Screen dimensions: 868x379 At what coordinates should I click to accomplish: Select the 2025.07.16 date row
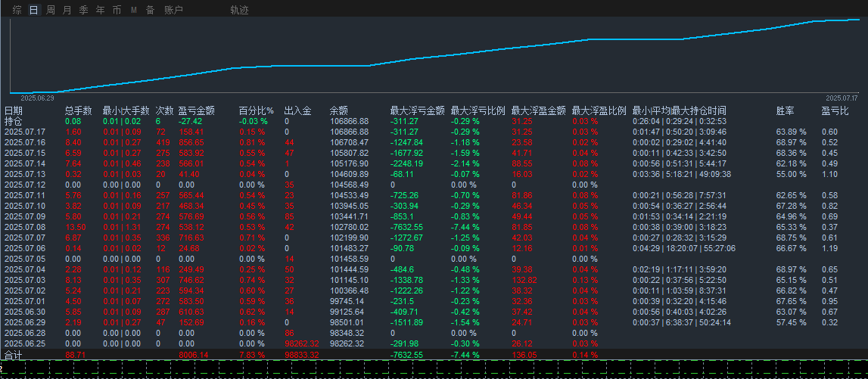click(x=24, y=142)
